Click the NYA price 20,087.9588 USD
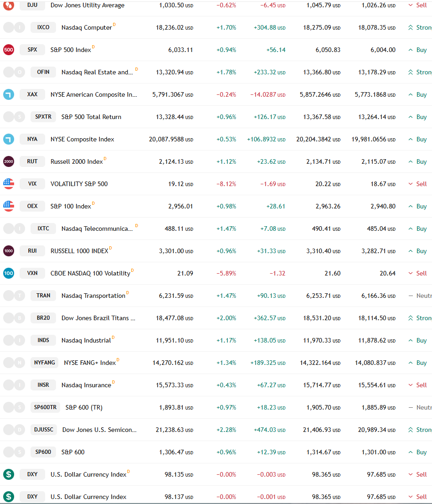The height and width of the screenshot is (504, 432). point(171,139)
